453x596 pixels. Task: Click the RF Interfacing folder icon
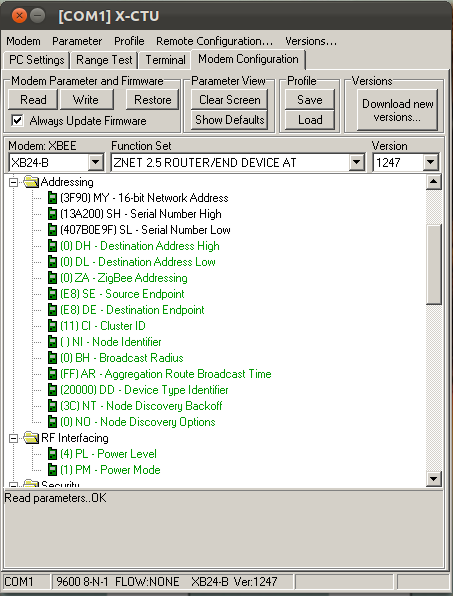(31, 438)
